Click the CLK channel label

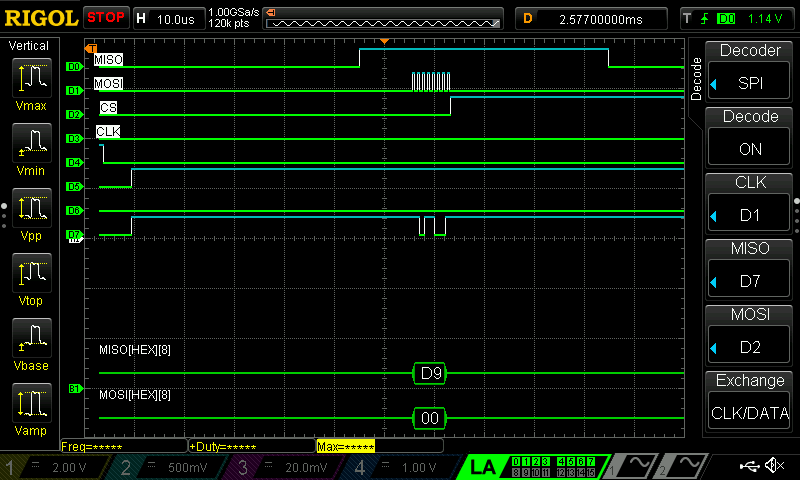pos(108,132)
